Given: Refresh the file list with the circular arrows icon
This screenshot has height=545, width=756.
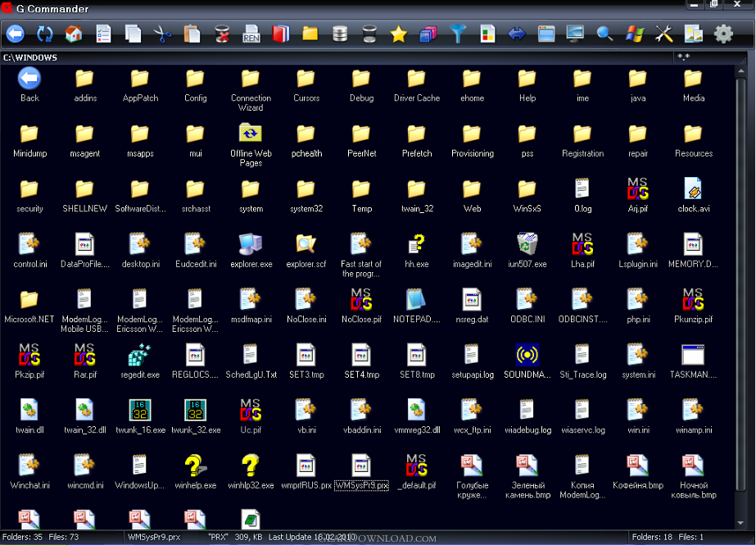Looking at the screenshot, I should (x=45, y=34).
